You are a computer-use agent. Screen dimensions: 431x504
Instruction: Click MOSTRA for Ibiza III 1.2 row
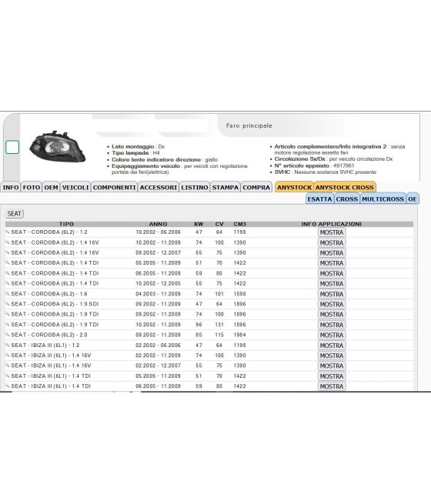332,345
